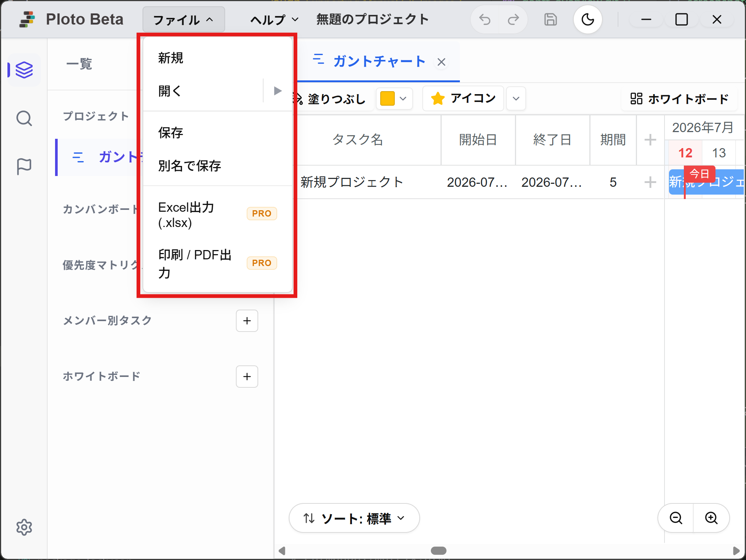Select 新規 from file menu

[x=218, y=58]
